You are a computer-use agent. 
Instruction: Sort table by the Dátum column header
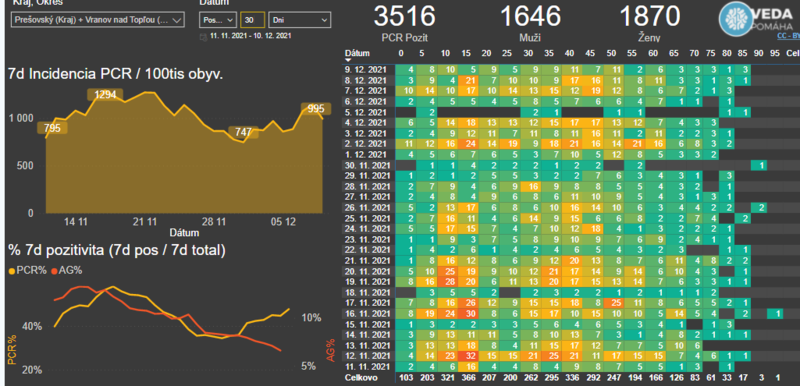tap(357, 53)
